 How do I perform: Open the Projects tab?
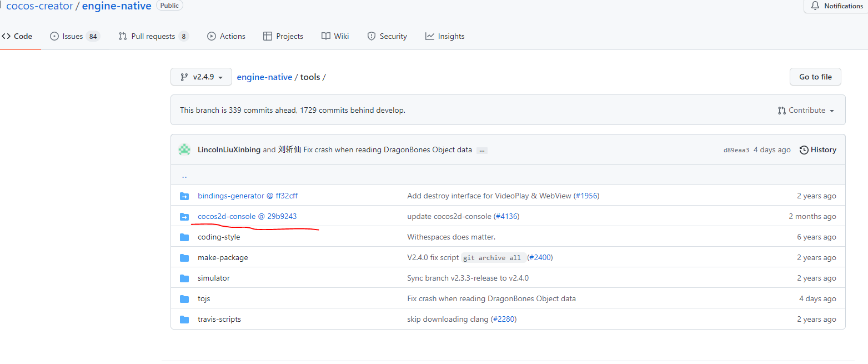coord(283,36)
